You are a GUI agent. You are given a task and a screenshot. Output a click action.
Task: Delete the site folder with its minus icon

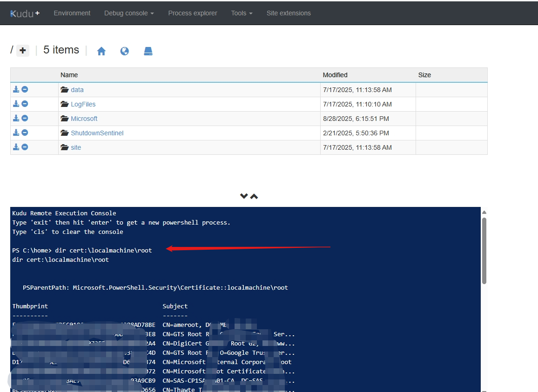(24, 146)
